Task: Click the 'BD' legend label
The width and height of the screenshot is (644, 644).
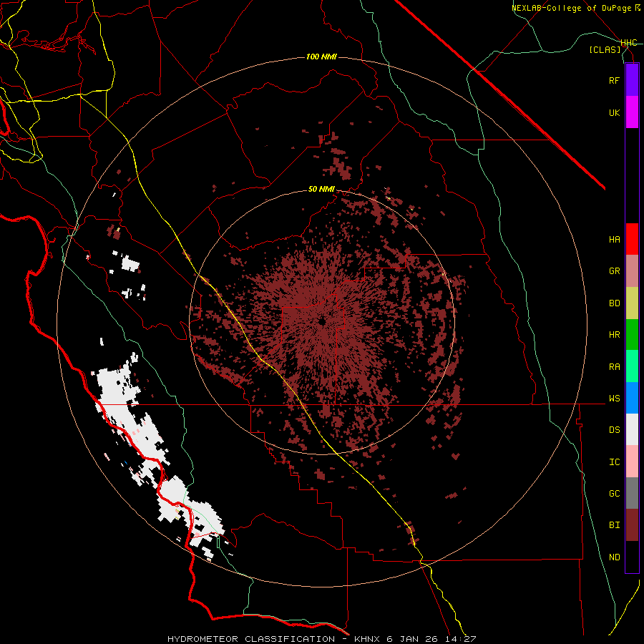Action: pyautogui.click(x=614, y=303)
